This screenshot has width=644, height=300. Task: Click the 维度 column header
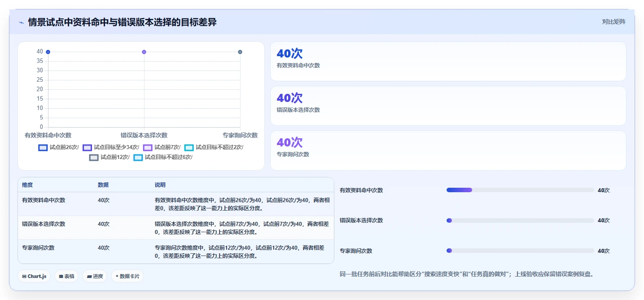pos(27,185)
